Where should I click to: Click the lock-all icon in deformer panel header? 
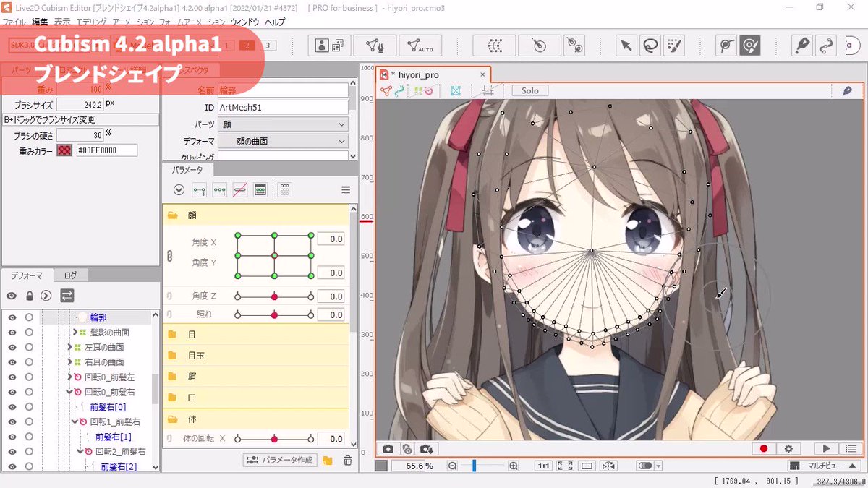[x=30, y=295]
